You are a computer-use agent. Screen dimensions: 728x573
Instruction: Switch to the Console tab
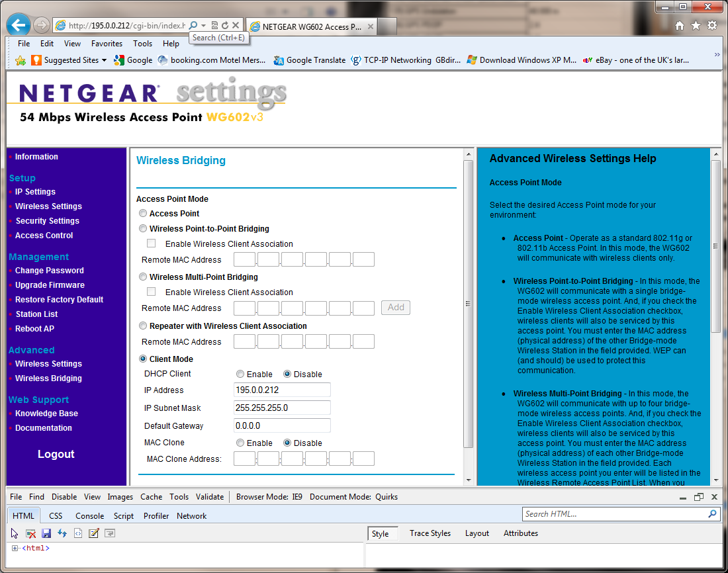[x=89, y=516]
